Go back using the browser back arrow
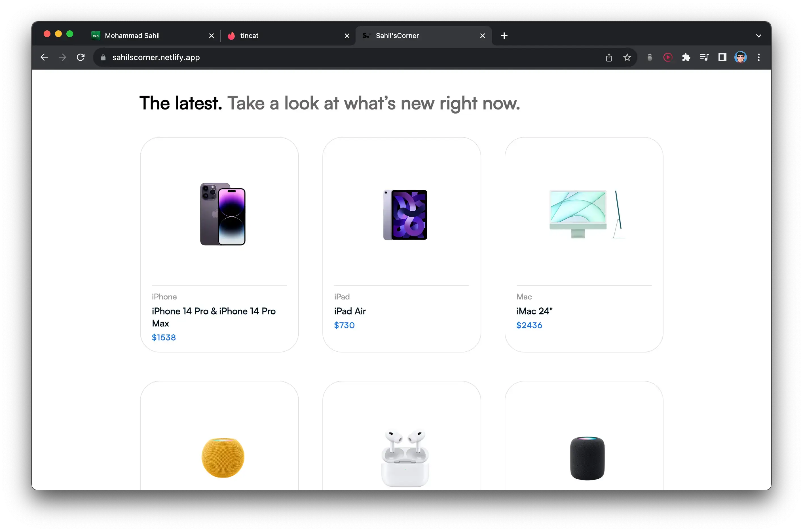 44,57
